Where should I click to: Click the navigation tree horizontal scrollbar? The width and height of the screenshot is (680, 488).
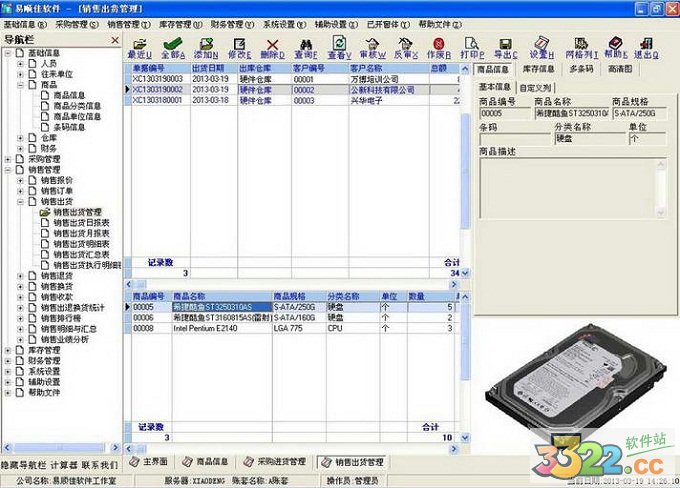coord(61,447)
